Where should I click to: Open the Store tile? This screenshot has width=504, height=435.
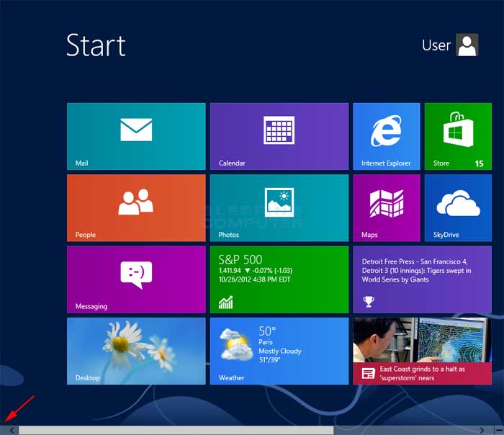458,136
